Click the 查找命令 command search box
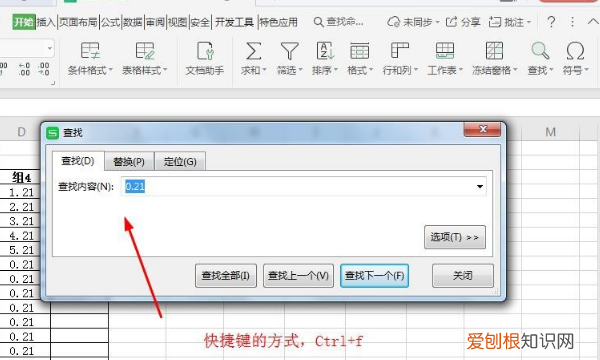The image size is (600, 360). tap(339, 22)
